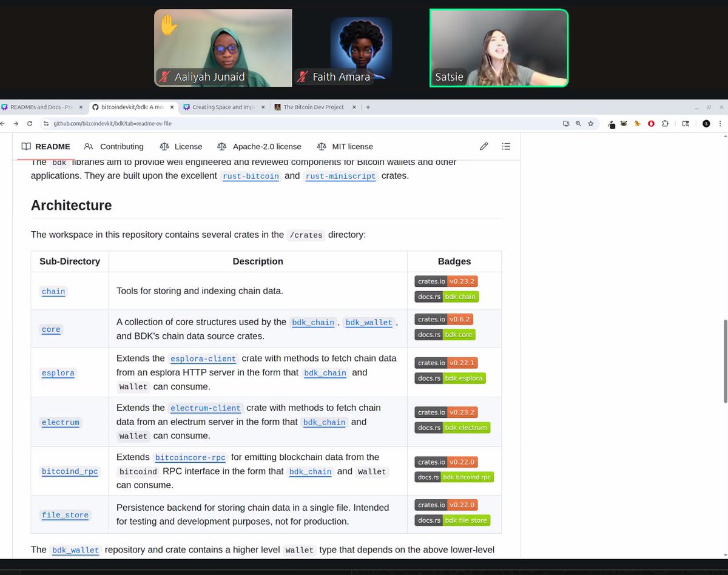This screenshot has height=575, width=728.
Task: Click the monster face extension icon
Action: pos(624,123)
